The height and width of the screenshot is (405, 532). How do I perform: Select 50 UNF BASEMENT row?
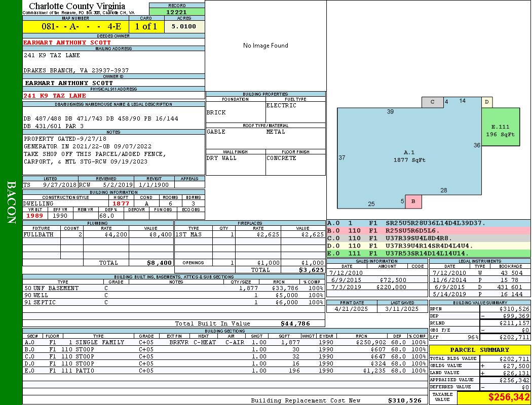click(174, 288)
